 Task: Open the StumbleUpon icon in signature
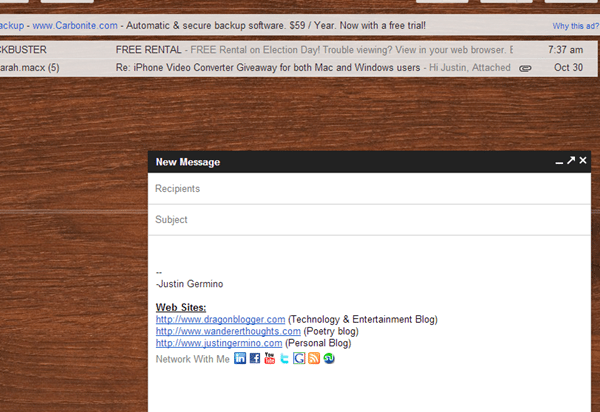[329, 358]
